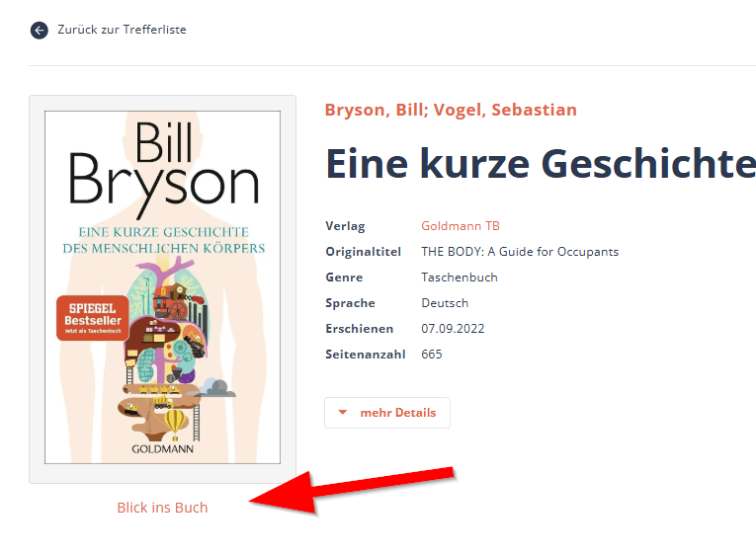Screen dimensions: 756x556
Task: Click the title heading "Eine kurze Geschichte"
Action: coord(541,163)
